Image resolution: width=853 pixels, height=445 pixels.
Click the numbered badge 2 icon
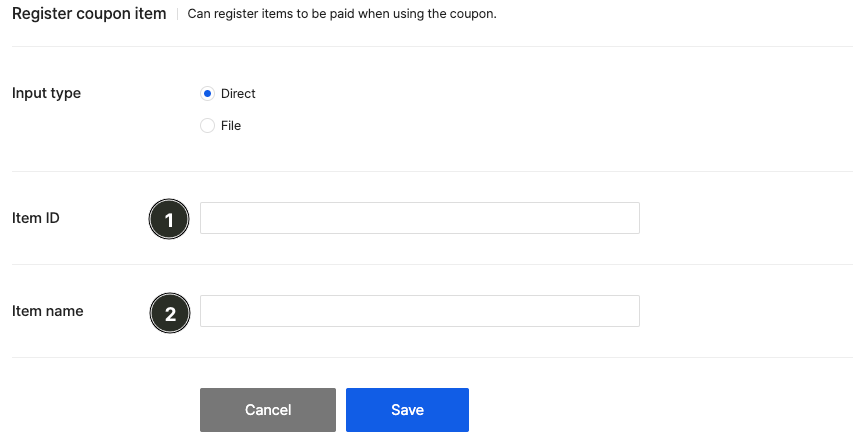(x=170, y=313)
